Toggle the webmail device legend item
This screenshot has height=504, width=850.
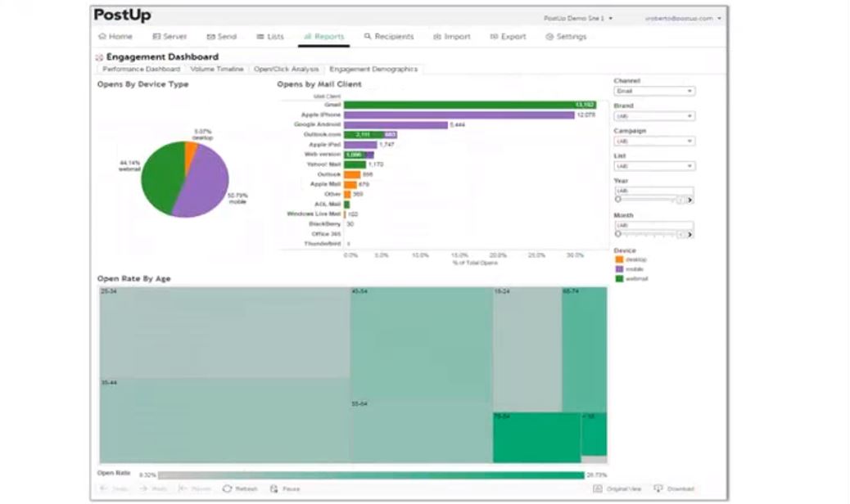point(619,279)
